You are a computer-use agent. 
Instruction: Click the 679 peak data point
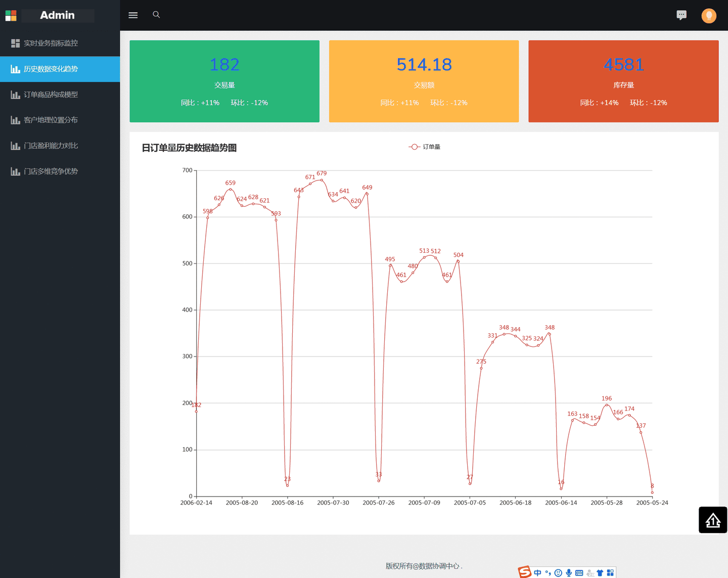(x=322, y=180)
